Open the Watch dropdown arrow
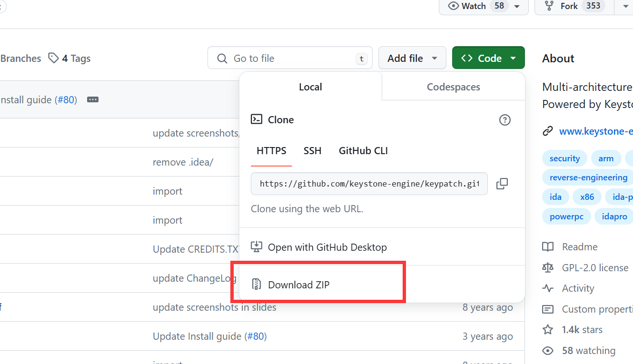The image size is (633, 364). click(x=518, y=6)
